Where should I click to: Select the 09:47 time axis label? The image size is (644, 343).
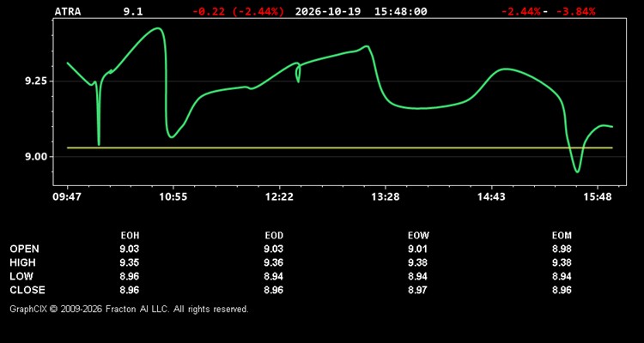click(67, 197)
